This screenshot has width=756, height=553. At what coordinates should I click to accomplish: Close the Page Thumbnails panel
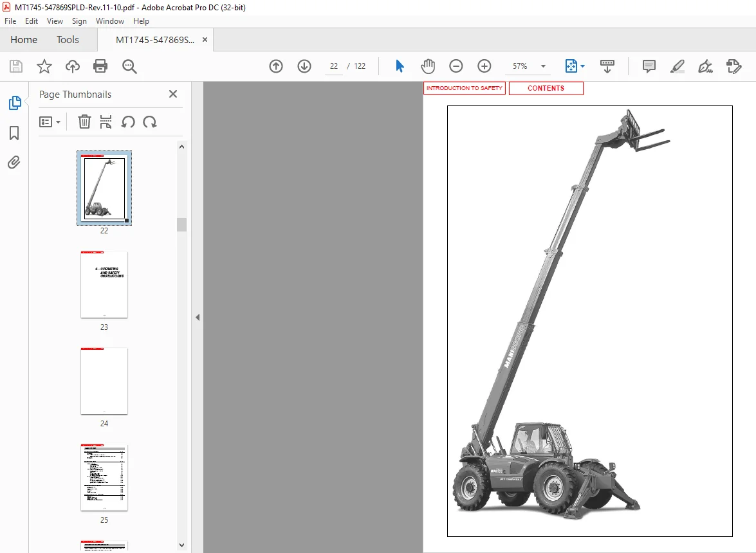(x=173, y=94)
